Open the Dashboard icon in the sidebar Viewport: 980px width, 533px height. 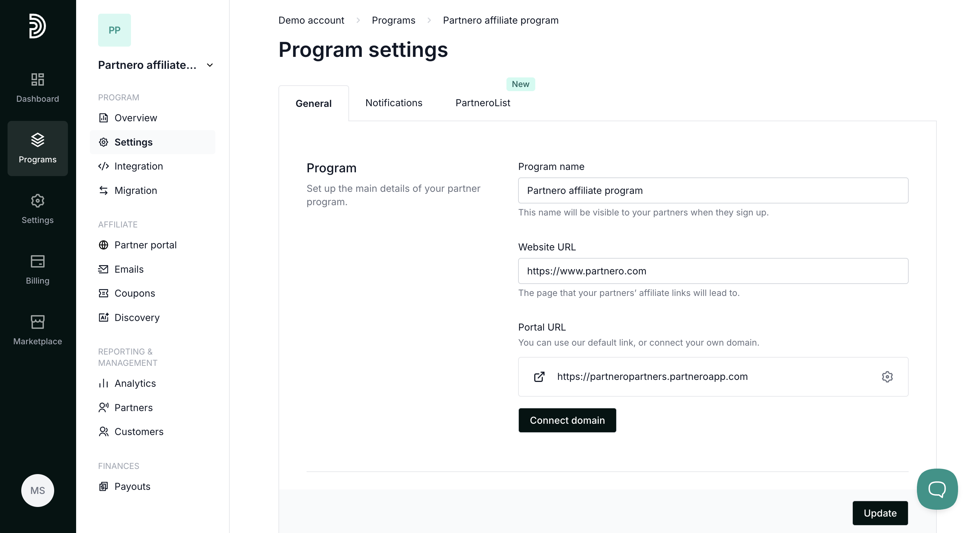tap(37, 79)
